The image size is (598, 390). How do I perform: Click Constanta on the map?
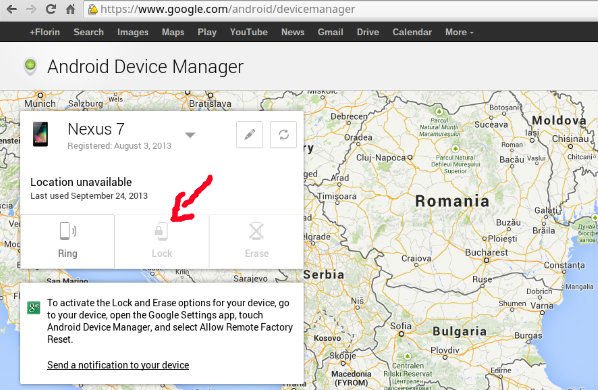click(x=564, y=265)
